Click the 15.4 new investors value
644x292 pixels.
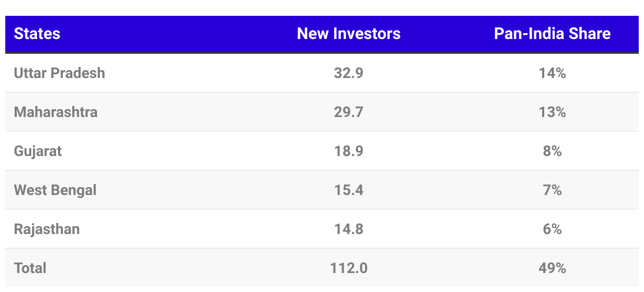pyautogui.click(x=348, y=190)
